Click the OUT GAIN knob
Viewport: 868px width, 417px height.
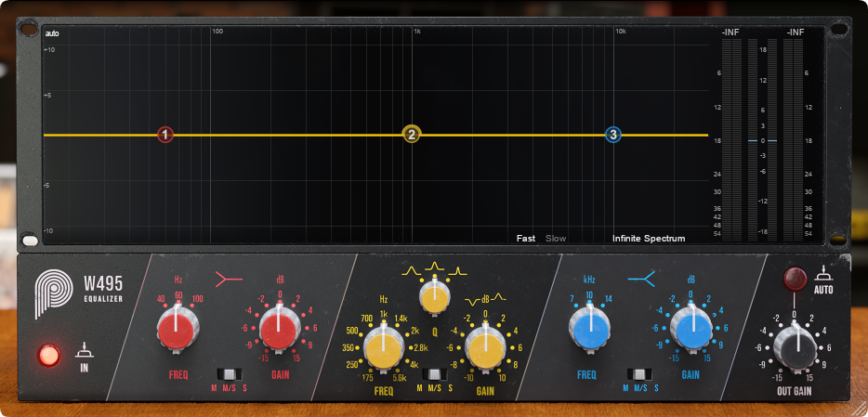point(796,348)
